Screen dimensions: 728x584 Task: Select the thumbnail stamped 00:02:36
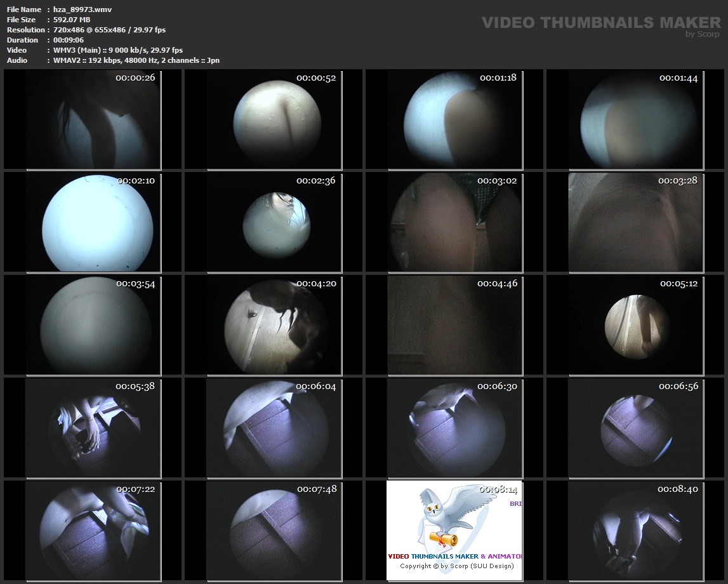click(x=274, y=222)
